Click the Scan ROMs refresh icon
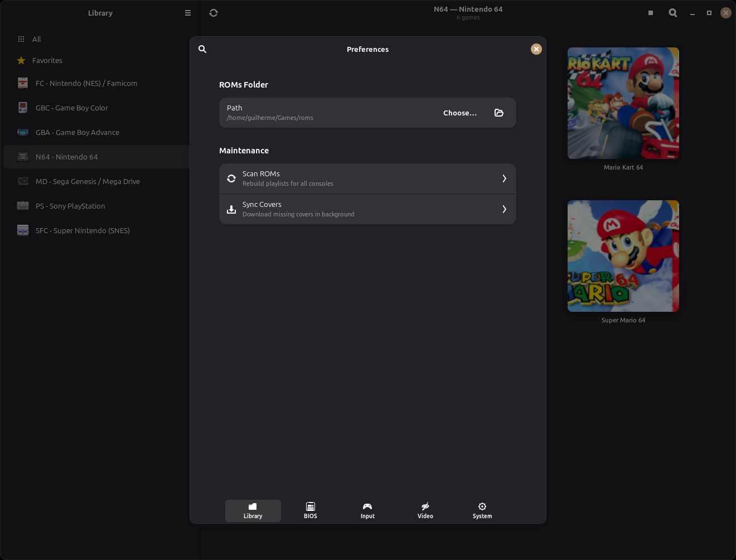736x560 pixels. pyautogui.click(x=231, y=178)
